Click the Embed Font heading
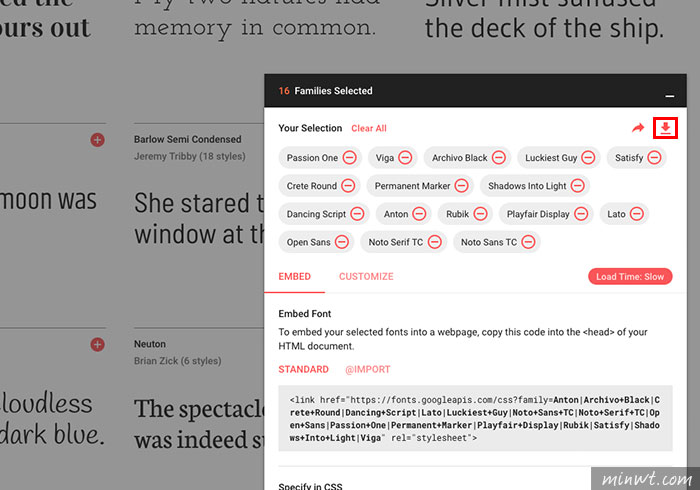The height and width of the screenshot is (490, 700). pos(305,314)
